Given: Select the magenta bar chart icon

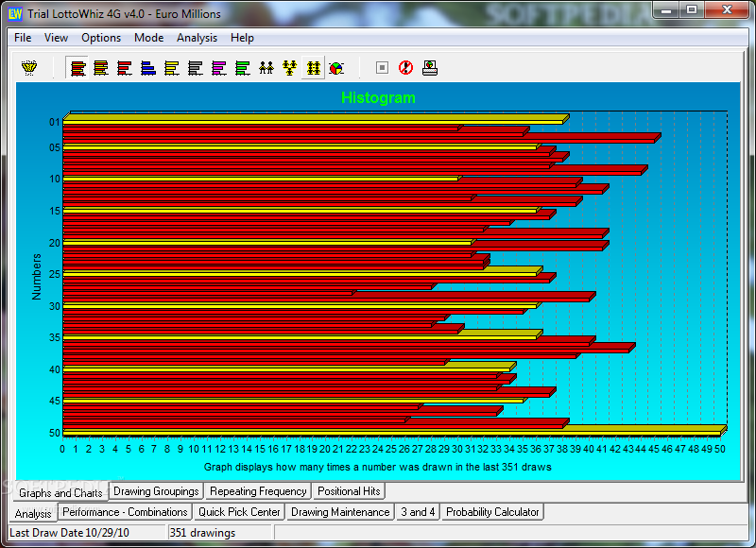Looking at the screenshot, I should point(219,68).
